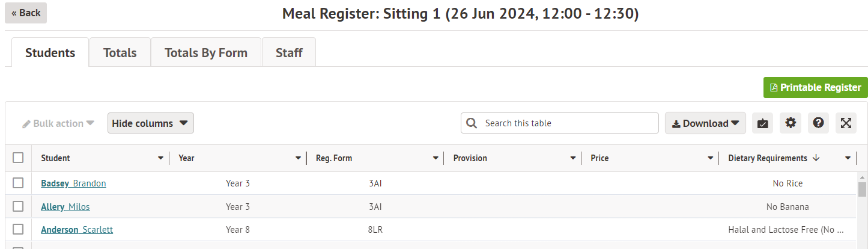Check the box for Badsey Brandon

tap(18, 183)
